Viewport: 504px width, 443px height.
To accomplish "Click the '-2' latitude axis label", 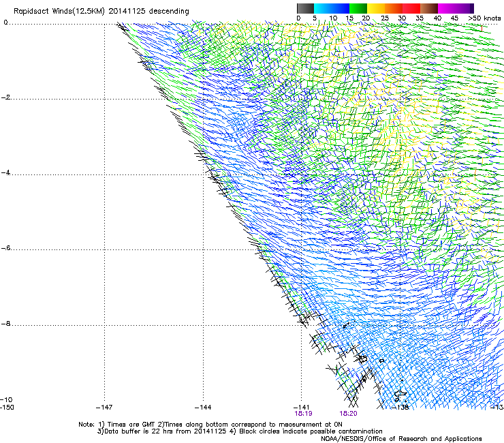I will point(6,97).
